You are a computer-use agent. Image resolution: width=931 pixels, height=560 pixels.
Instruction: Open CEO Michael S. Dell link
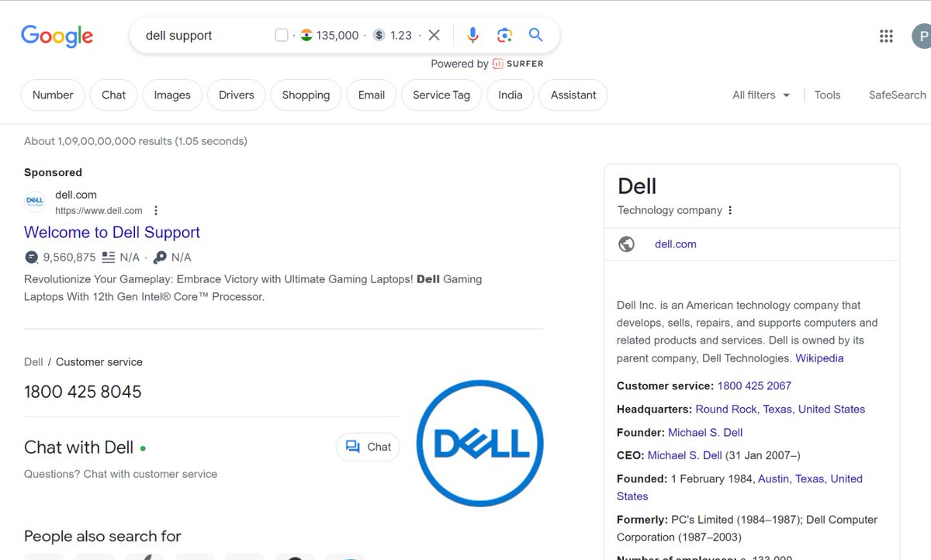pos(685,455)
